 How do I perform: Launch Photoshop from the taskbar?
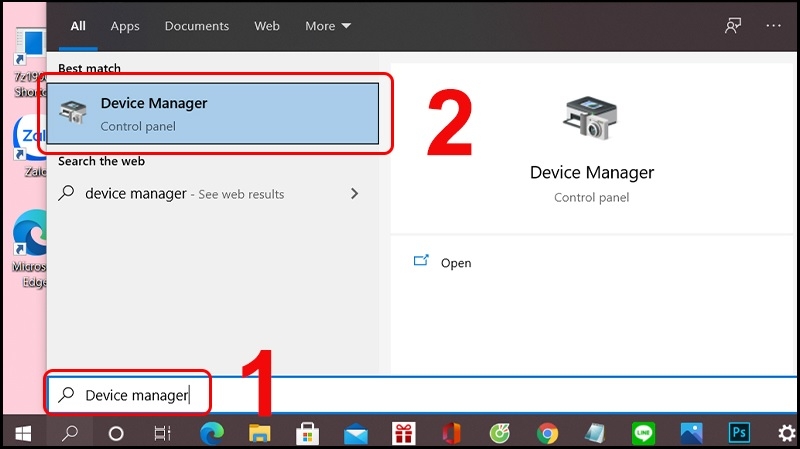[739, 434]
